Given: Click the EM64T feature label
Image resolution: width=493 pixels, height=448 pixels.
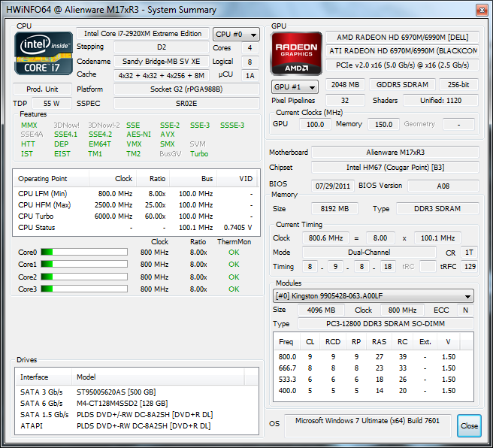Looking at the screenshot, I should pyautogui.click(x=100, y=144).
